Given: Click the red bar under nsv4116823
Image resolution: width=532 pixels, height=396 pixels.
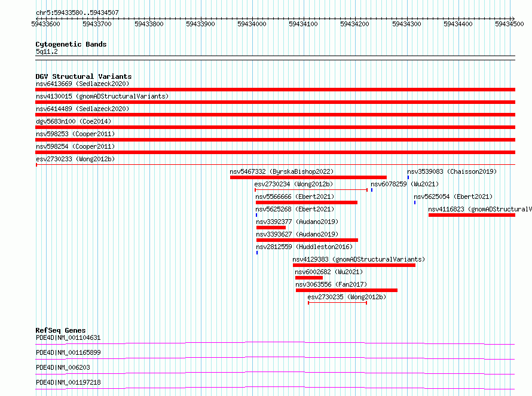Looking at the screenshot, I should pyautogui.click(x=472, y=215).
